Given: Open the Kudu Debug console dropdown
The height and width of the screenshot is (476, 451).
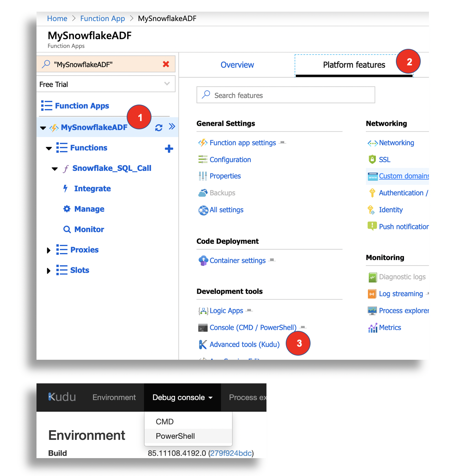Looking at the screenshot, I should [x=182, y=397].
